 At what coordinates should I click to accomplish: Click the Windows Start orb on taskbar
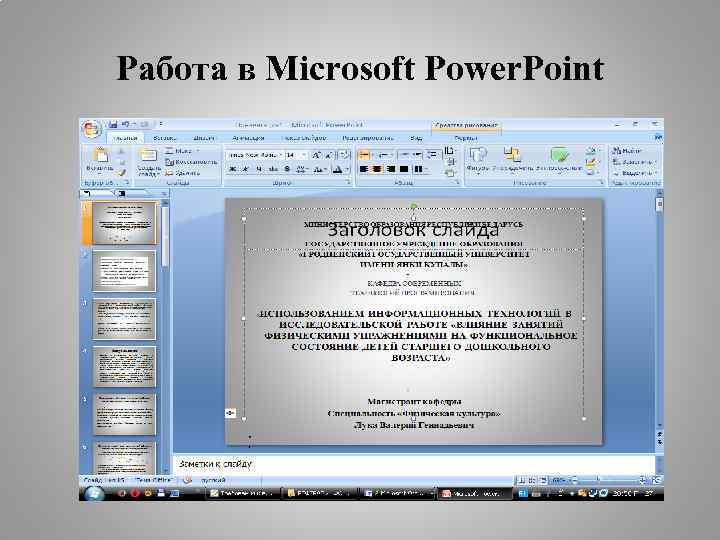coord(95,493)
